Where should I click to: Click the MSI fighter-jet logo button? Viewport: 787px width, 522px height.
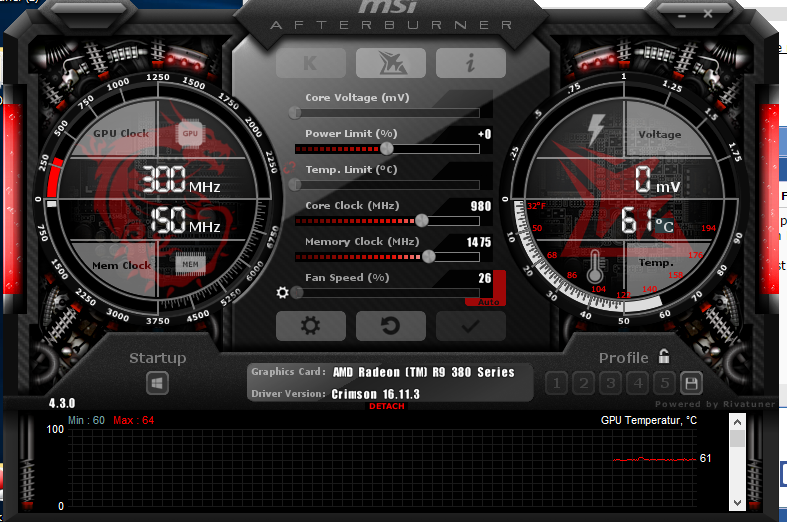click(390, 63)
